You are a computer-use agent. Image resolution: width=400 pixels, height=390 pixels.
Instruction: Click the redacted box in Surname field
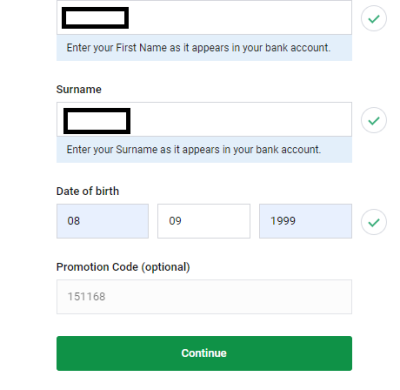pyautogui.click(x=97, y=121)
